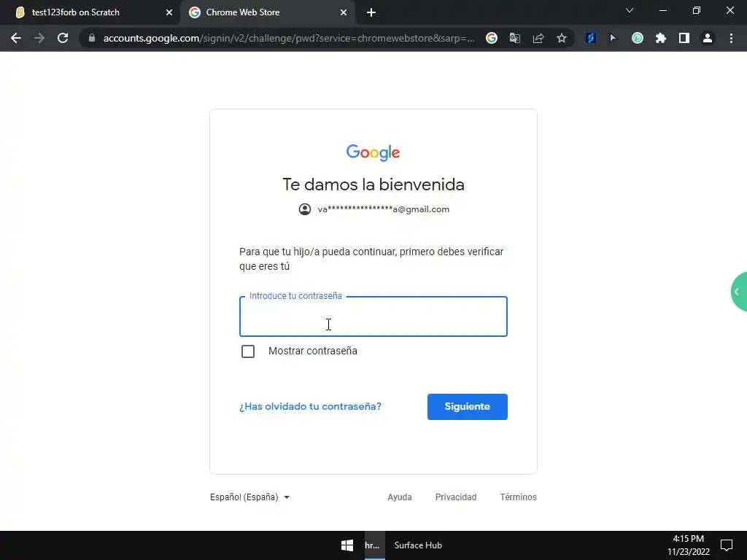Image resolution: width=747 pixels, height=560 pixels.
Task: Click the masked gmail address
Action: (384, 209)
